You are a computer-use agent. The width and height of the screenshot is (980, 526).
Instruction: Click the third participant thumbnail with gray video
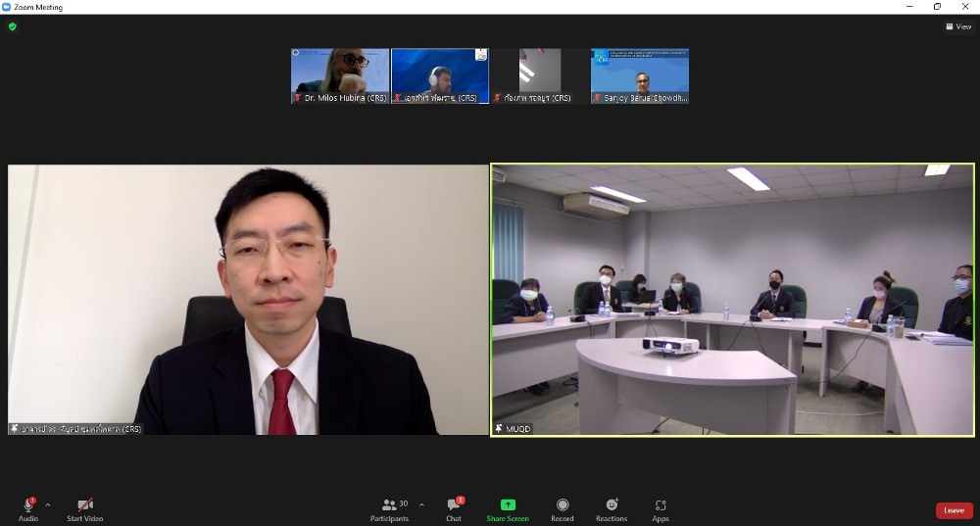click(x=539, y=75)
